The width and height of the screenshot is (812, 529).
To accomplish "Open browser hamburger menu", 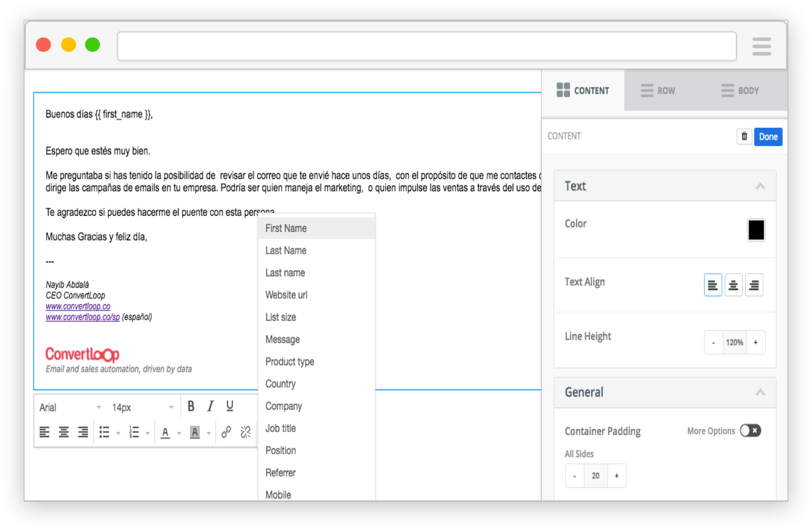I will point(761,46).
